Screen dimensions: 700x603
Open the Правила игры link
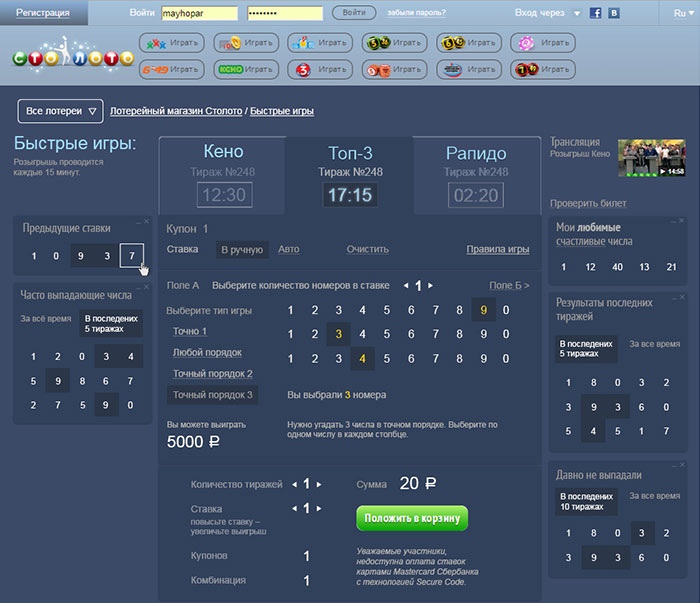(x=497, y=249)
